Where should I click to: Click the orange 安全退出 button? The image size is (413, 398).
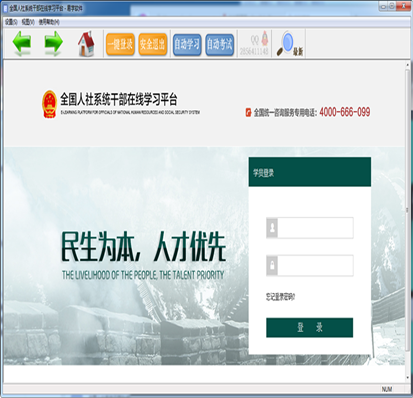click(153, 44)
